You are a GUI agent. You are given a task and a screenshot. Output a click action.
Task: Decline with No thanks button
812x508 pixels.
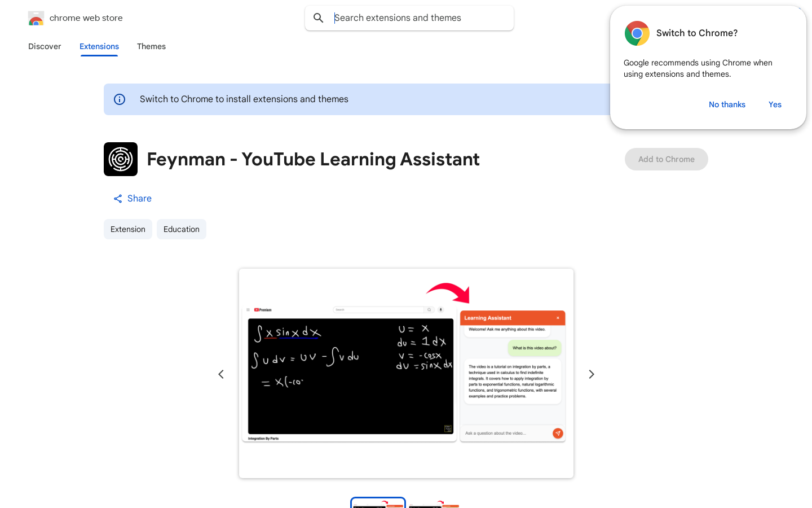(727, 104)
